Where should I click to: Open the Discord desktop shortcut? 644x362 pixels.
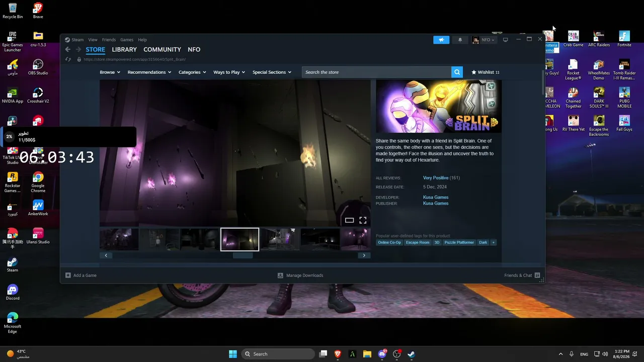tap(13, 292)
